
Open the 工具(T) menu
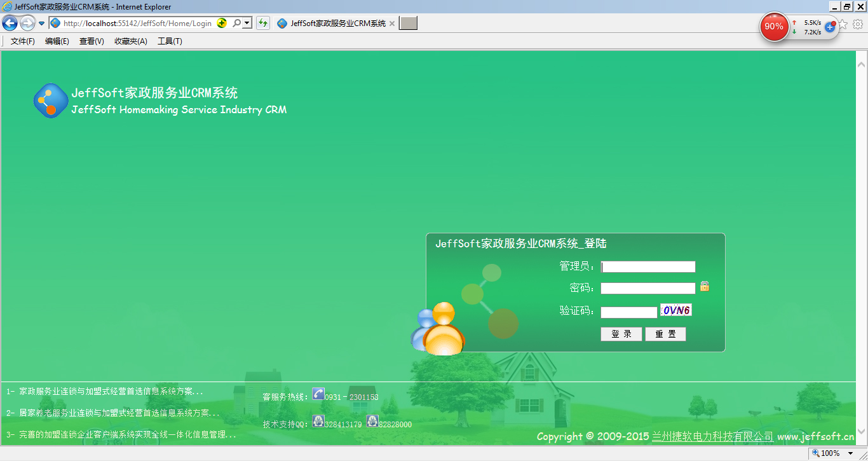[170, 41]
